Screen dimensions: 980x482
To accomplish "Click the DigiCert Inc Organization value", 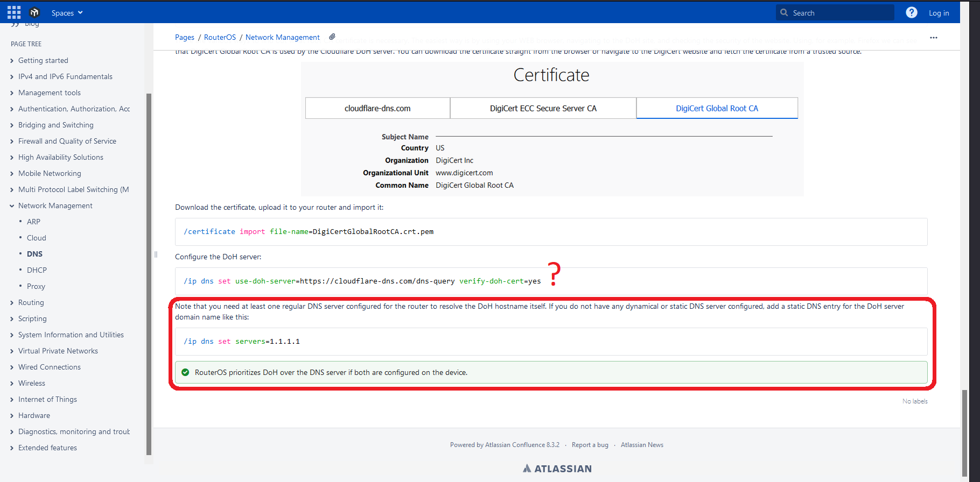I will 454,160.
